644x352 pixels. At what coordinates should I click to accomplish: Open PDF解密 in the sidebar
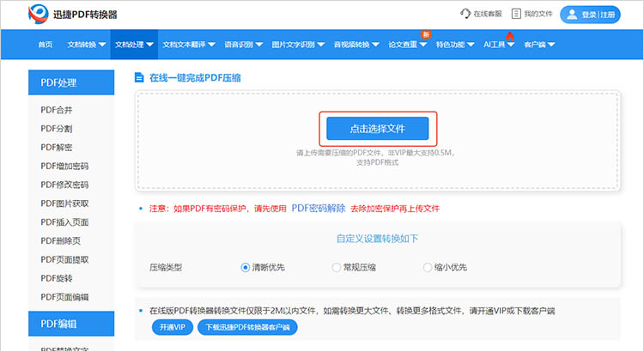tap(57, 147)
